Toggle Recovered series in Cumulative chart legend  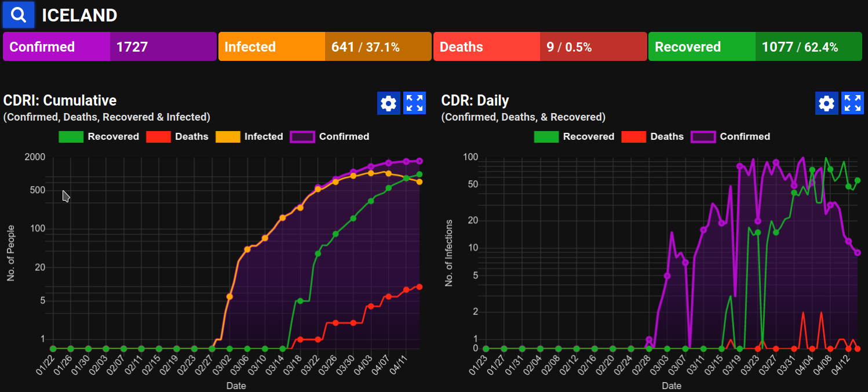pyautogui.click(x=99, y=137)
